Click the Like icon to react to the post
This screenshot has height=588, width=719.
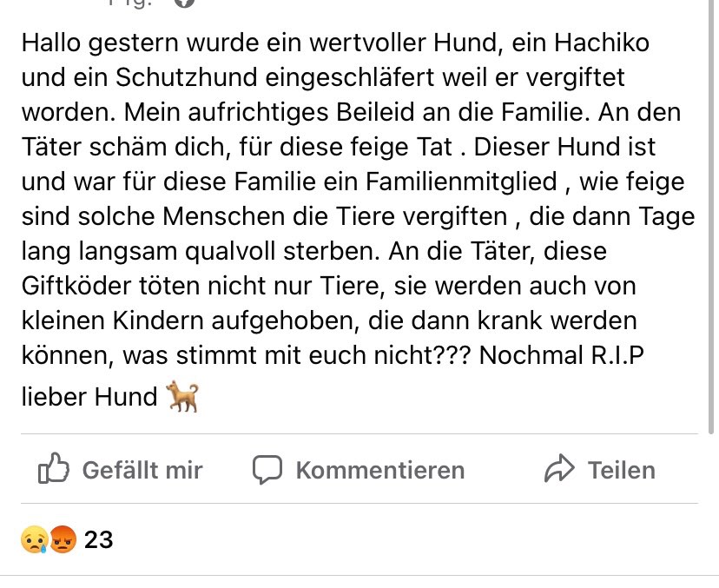click(55, 470)
